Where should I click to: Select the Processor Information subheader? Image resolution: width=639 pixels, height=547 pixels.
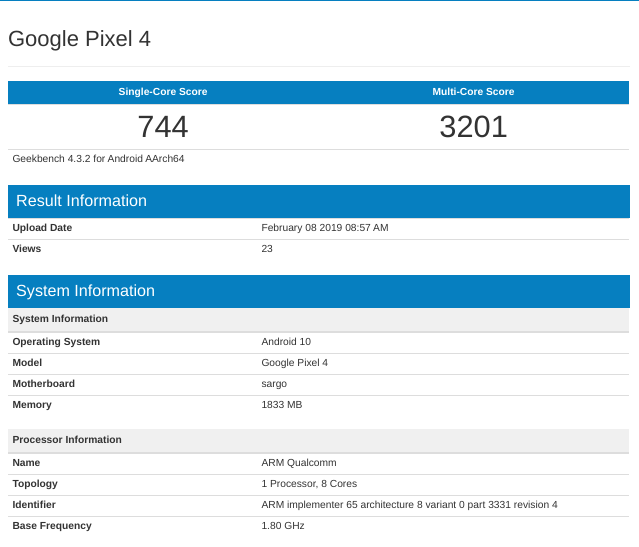(67, 440)
